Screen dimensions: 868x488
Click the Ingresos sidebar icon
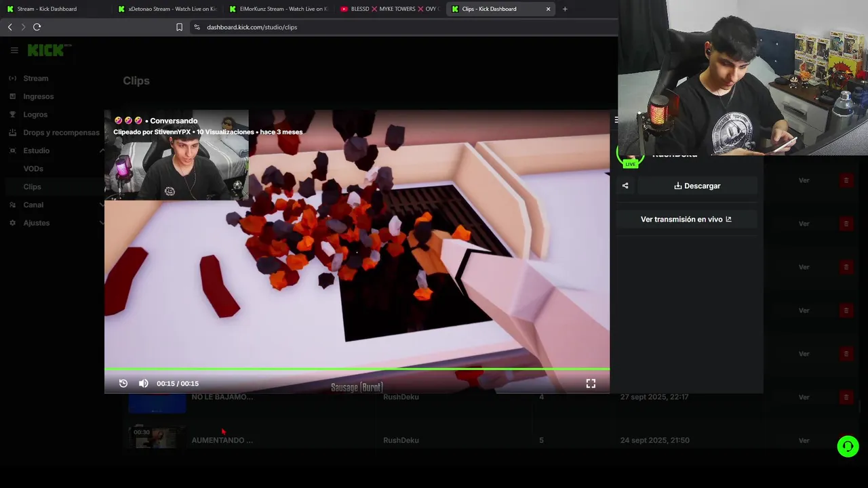(12, 96)
